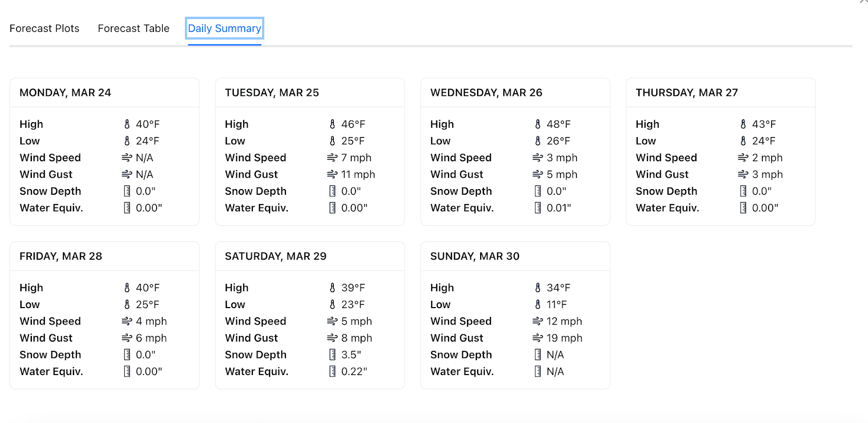Click the ruler icon beside Thursday's Water Equivalent
The height and width of the screenshot is (423, 868).
[743, 208]
